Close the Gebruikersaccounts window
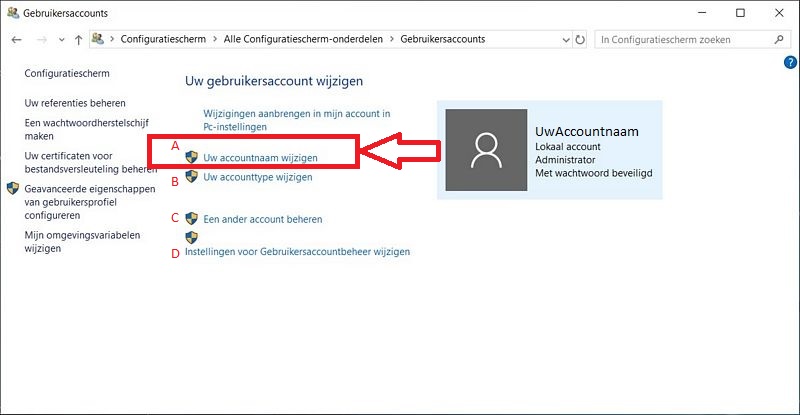This screenshot has width=800, height=415. click(779, 13)
